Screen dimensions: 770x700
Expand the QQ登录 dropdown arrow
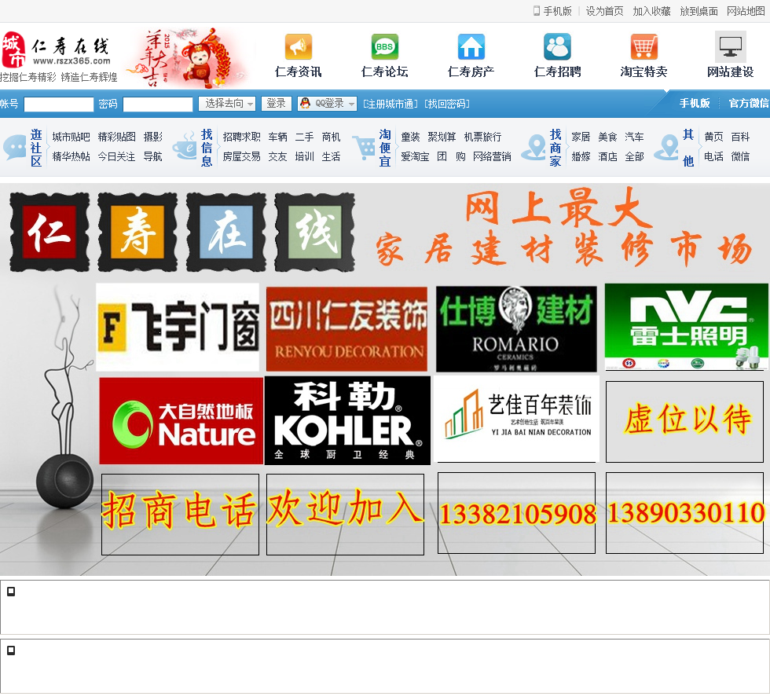click(351, 104)
